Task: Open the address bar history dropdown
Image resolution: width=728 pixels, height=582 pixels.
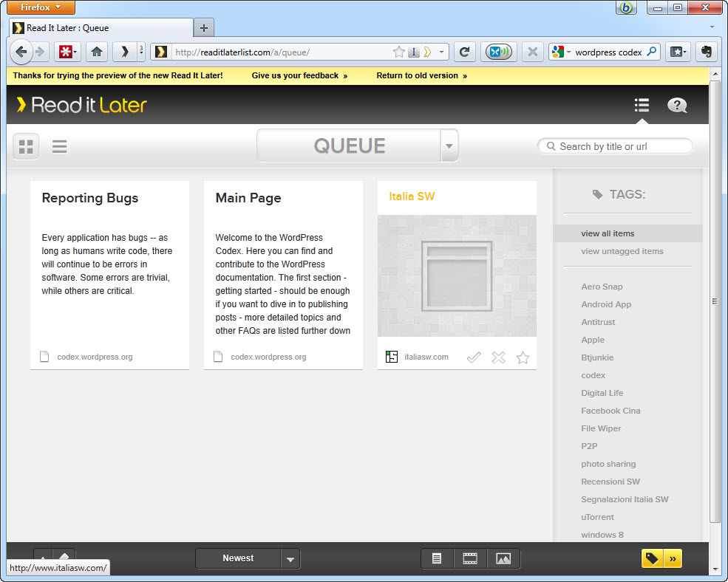Action: (x=441, y=52)
